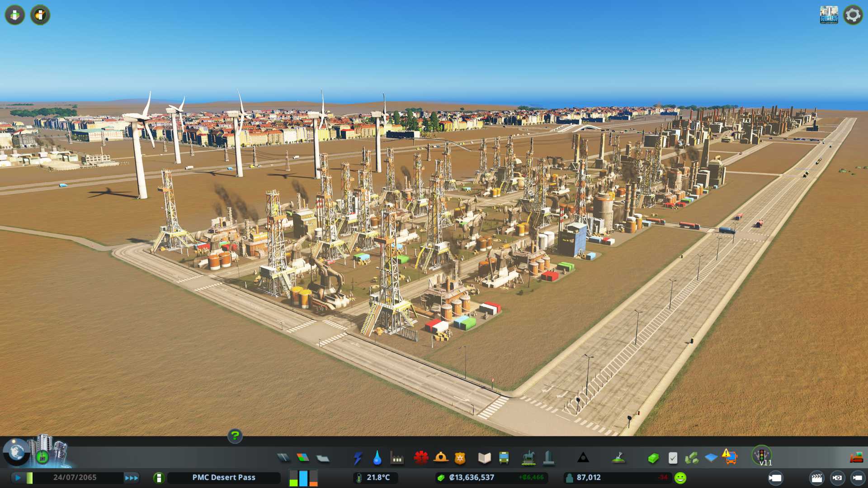Image resolution: width=868 pixels, height=488 pixels.
Task: Open Landscaping tools menu
Action: click(x=618, y=458)
